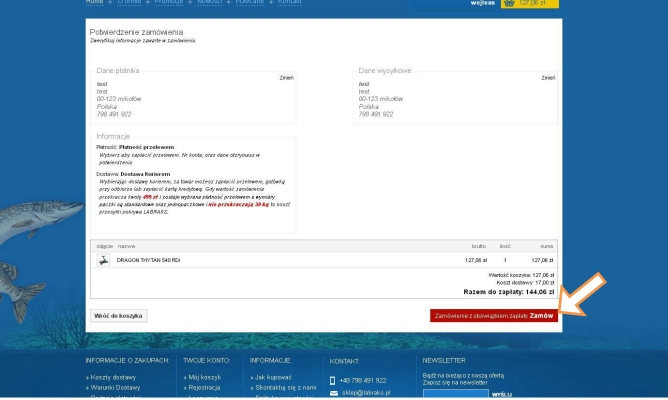Click the phone icon in Kontakt section

(x=333, y=381)
